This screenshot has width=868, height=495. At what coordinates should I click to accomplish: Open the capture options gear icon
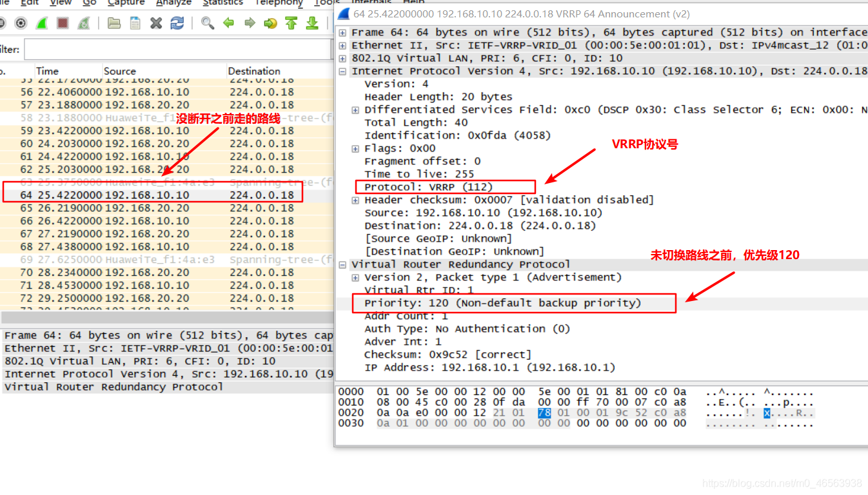click(21, 23)
